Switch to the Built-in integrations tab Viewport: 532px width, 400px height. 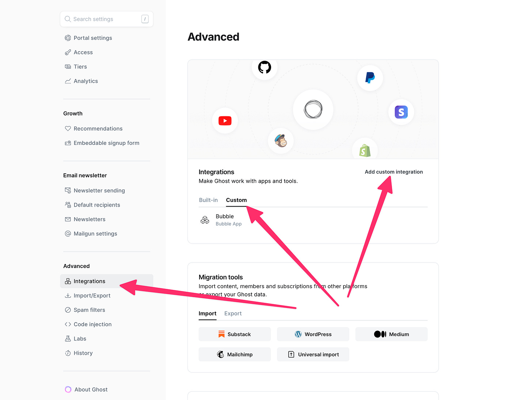point(208,200)
